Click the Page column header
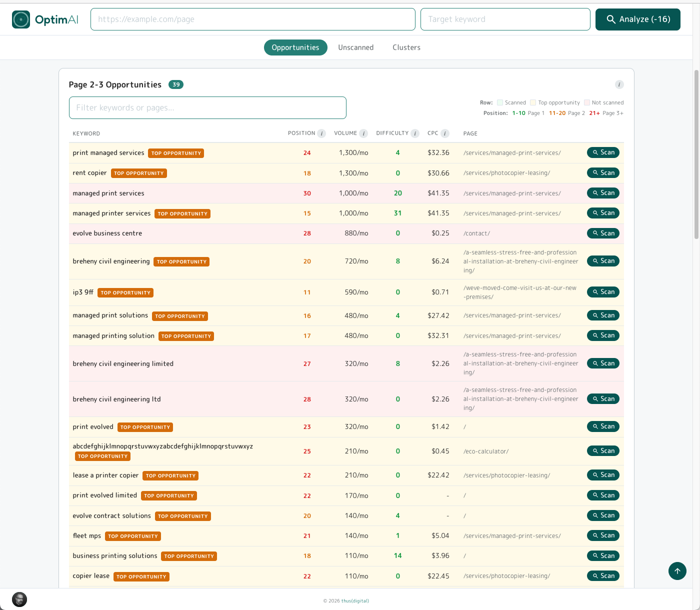 coord(470,133)
